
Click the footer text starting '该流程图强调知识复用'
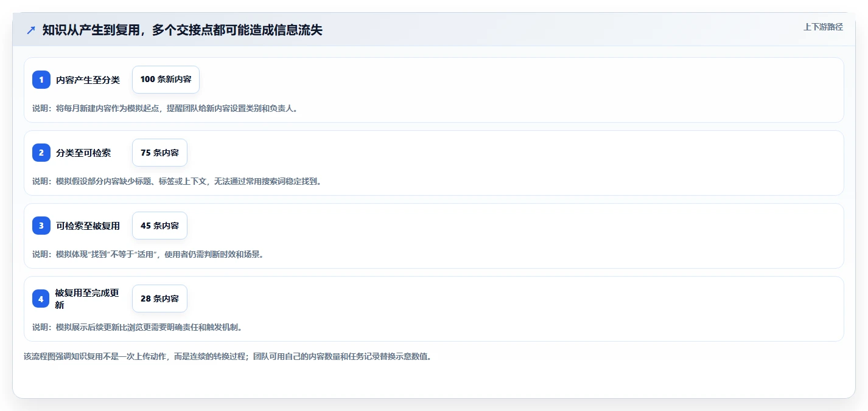pyautogui.click(x=228, y=356)
